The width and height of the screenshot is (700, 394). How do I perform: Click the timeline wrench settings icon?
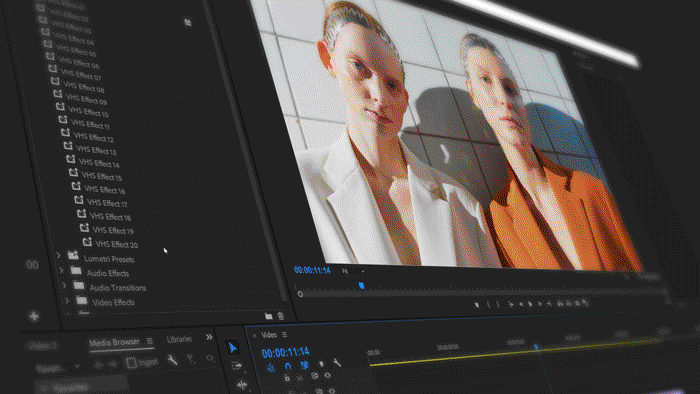point(337,363)
